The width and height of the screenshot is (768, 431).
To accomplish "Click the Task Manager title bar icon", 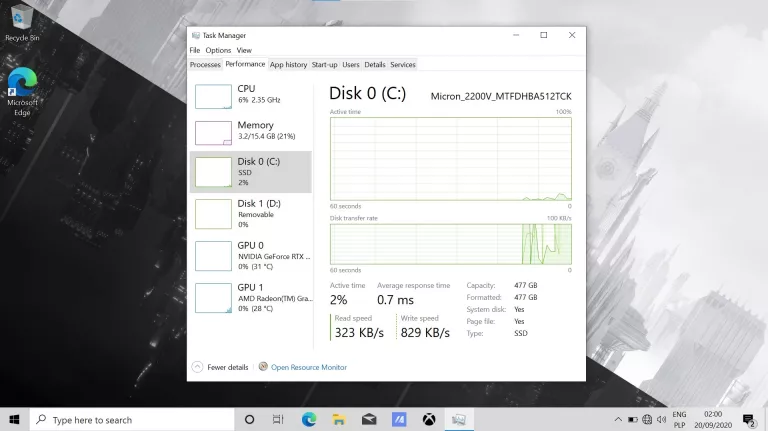I will pyautogui.click(x=195, y=35).
